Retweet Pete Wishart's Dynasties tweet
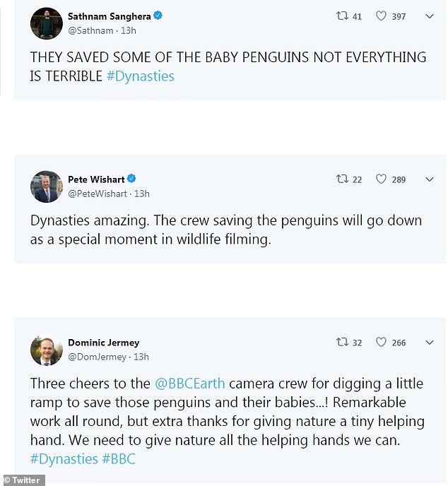Image resolution: width=448 pixels, height=486 pixels. coord(343,179)
